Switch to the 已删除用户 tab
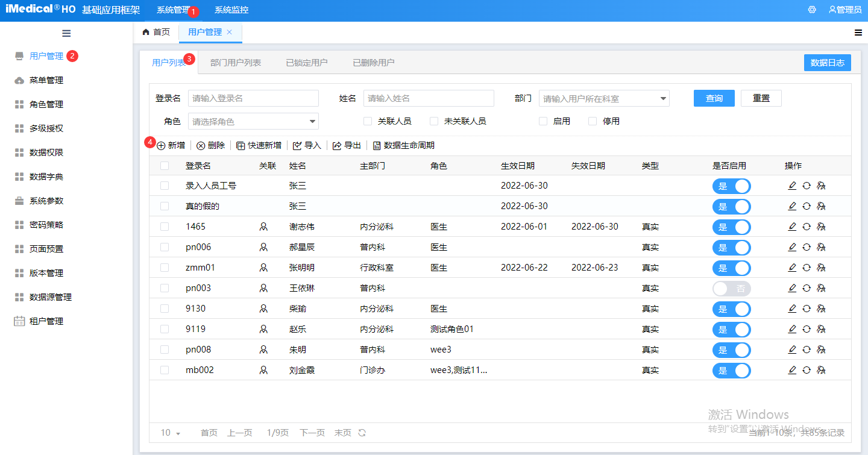This screenshot has height=455, width=868. (374, 63)
